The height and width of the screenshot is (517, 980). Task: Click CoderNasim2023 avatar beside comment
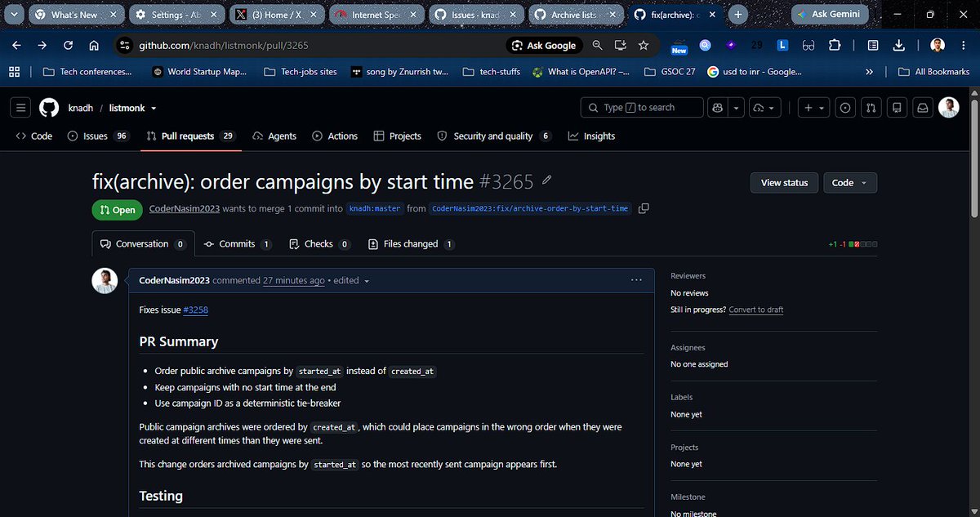pyautogui.click(x=105, y=281)
